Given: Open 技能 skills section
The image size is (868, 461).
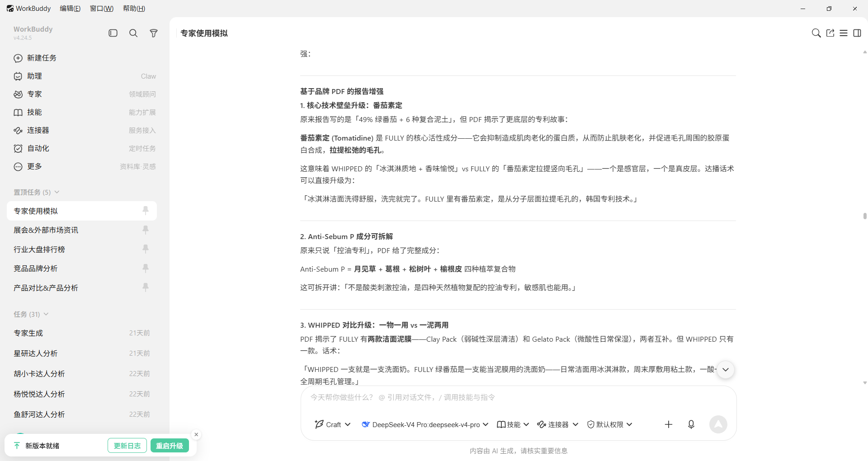Looking at the screenshot, I should [x=85, y=112].
